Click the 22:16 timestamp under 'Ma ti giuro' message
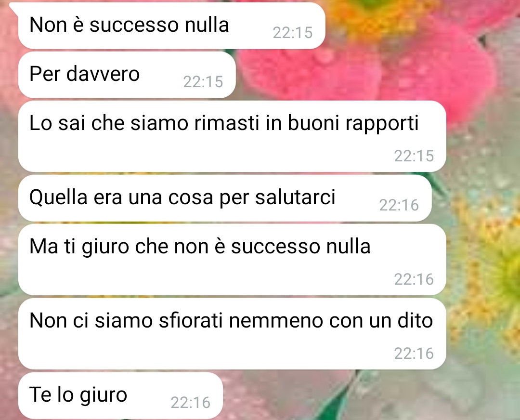Viewport: 520px width, 420px height. coord(414,279)
